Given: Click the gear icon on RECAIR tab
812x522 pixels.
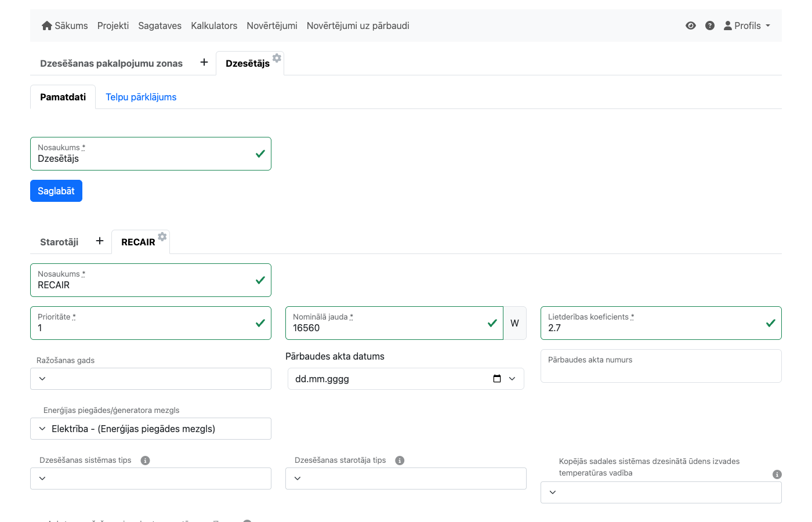Looking at the screenshot, I should pyautogui.click(x=162, y=237).
